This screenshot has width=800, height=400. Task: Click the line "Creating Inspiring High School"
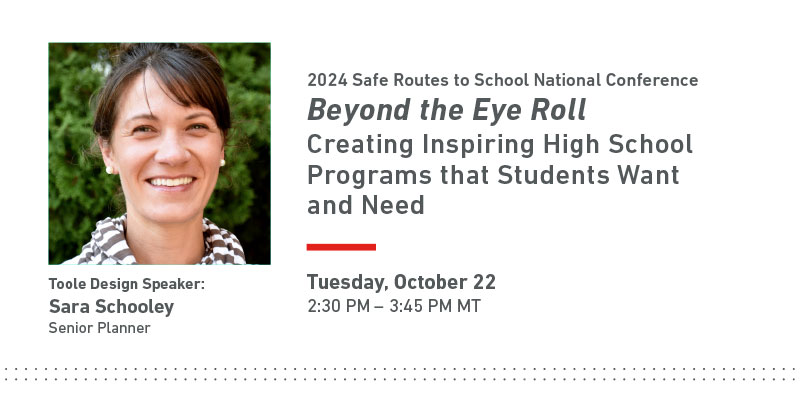click(x=499, y=143)
